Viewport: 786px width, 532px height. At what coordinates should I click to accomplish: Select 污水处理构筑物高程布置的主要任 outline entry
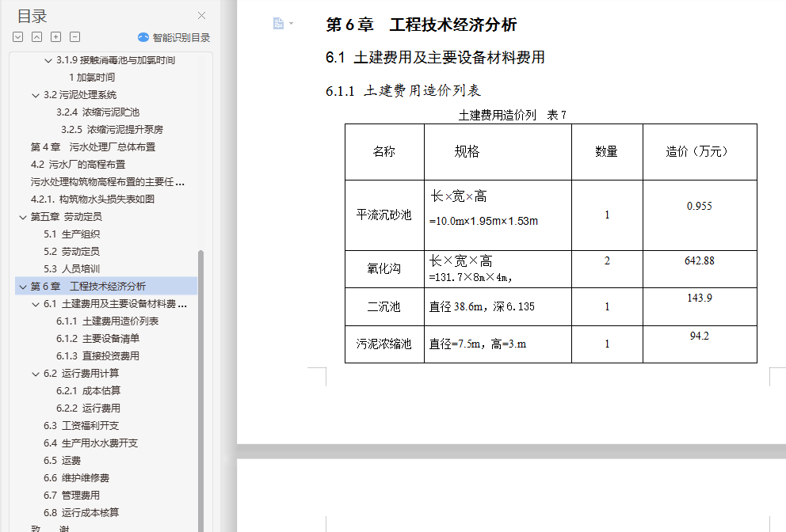point(107,182)
